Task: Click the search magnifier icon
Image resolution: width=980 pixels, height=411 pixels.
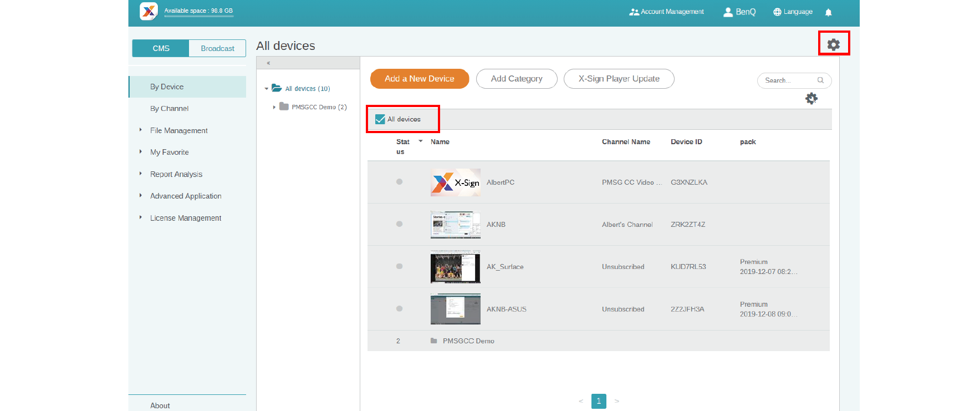Action: point(820,80)
